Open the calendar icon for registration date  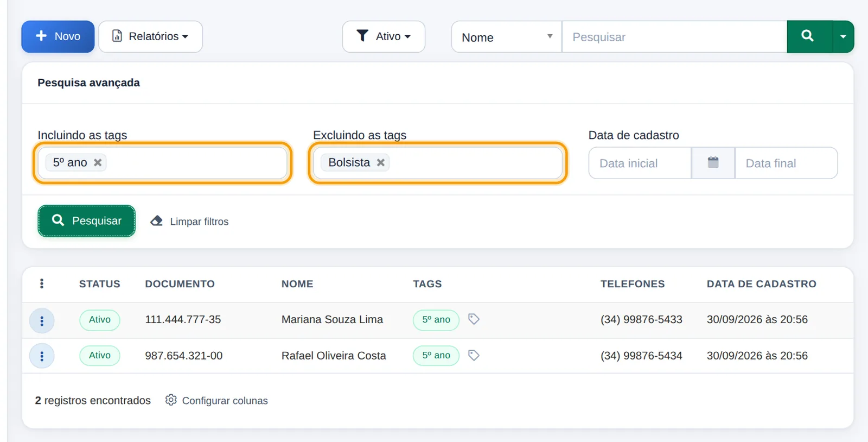[x=713, y=163]
